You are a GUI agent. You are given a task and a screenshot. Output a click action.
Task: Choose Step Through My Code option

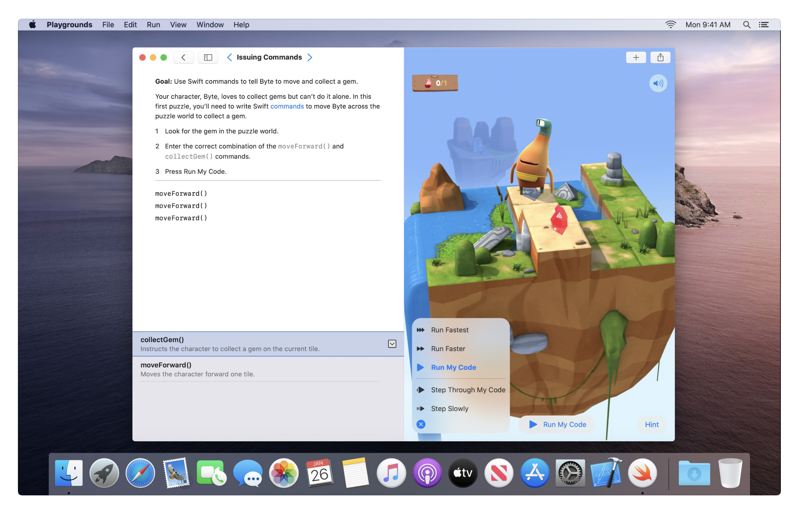tap(461, 390)
